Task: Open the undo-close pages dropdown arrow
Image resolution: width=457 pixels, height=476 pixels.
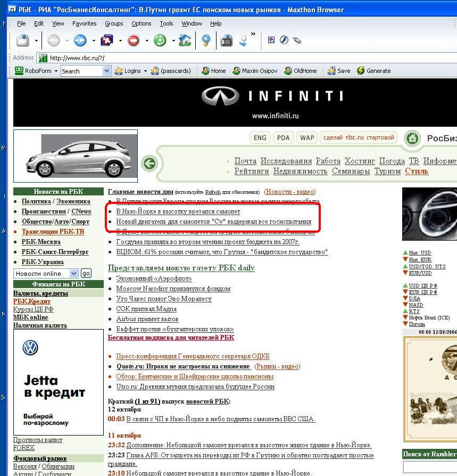Action: [x=120, y=40]
